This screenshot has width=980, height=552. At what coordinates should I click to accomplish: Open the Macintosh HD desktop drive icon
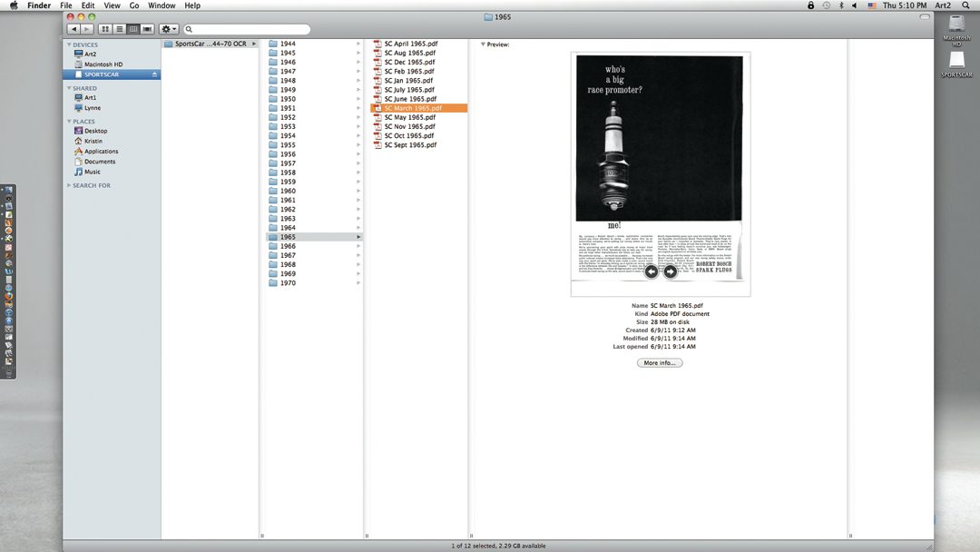coord(956,28)
